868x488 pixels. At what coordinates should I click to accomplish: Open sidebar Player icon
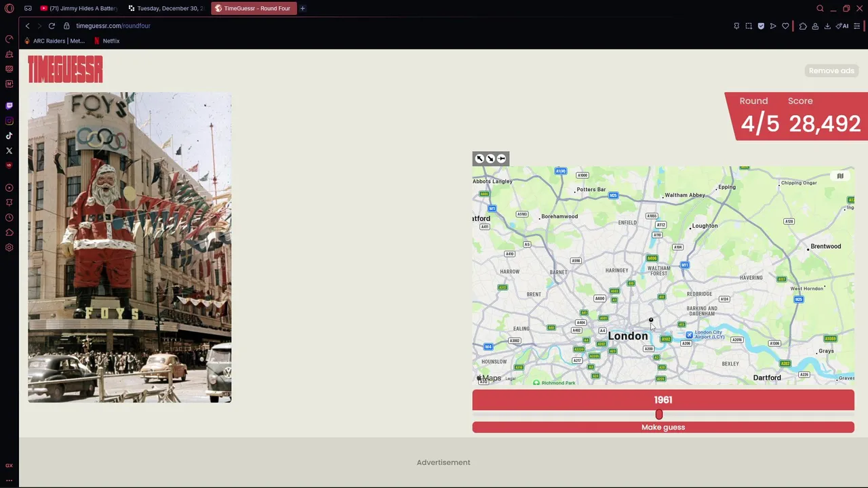coord(9,188)
